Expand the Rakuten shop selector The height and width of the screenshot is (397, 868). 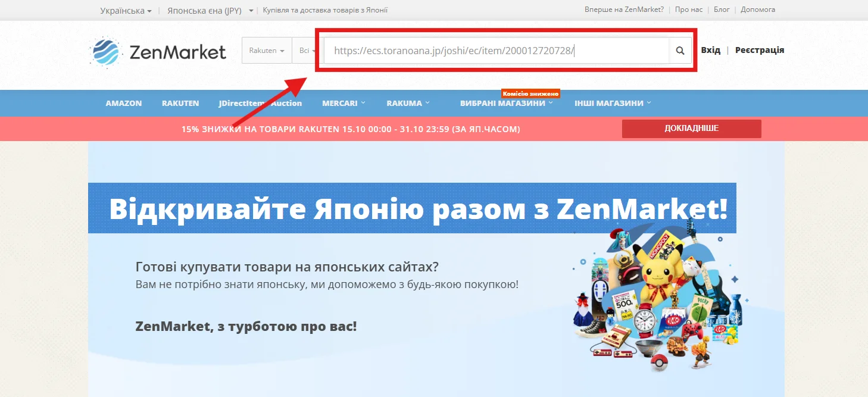[267, 51]
